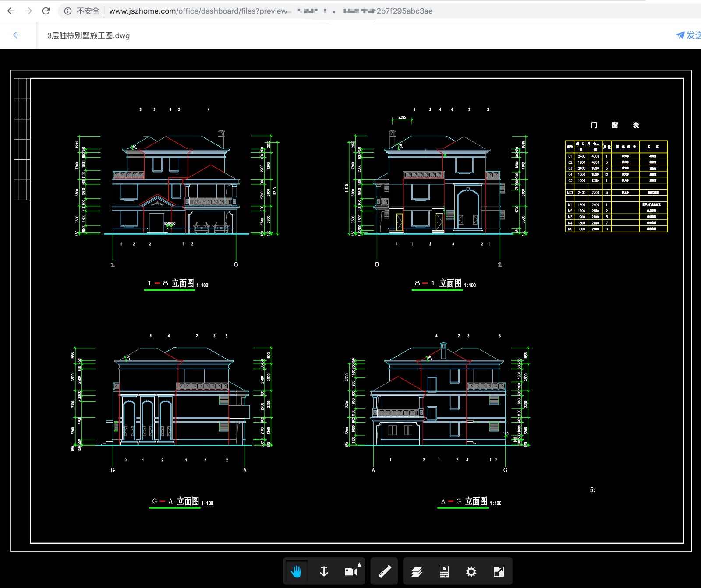Click the C2 cell in the table
Image resolution: width=701 pixels, height=588 pixels.
pos(570,162)
